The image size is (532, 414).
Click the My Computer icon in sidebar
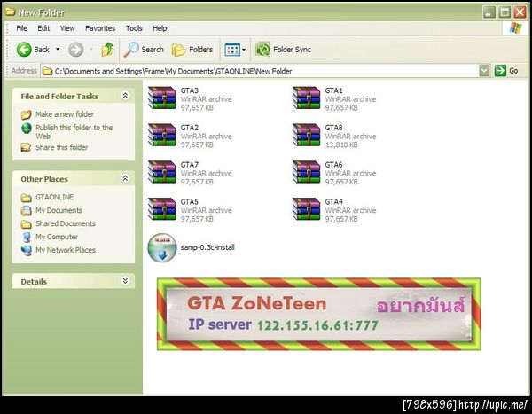tap(26, 237)
